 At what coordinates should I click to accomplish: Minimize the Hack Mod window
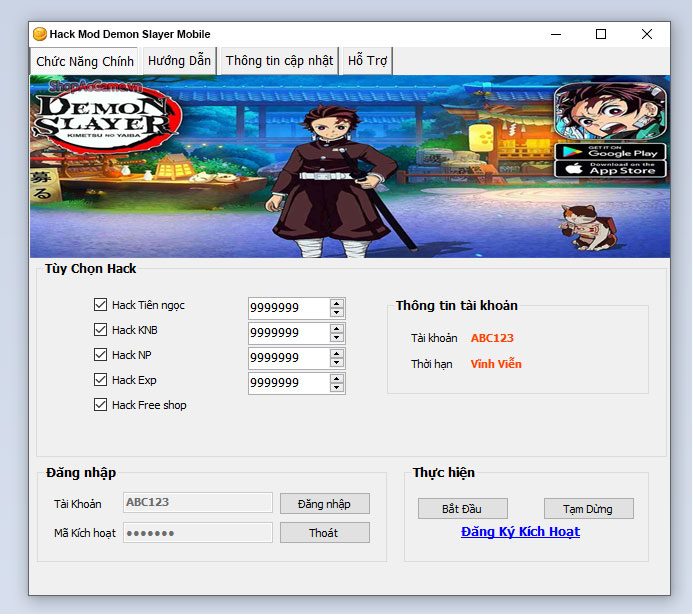[556, 34]
